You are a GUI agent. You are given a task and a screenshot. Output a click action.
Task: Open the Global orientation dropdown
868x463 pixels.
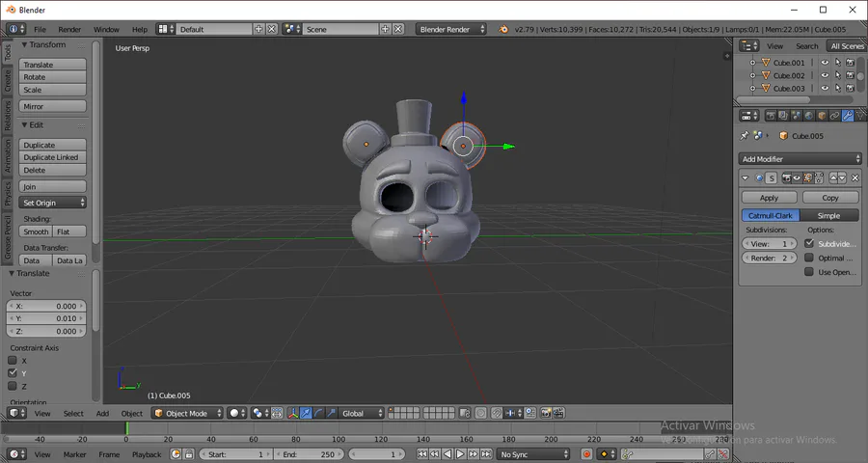[x=362, y=413]
